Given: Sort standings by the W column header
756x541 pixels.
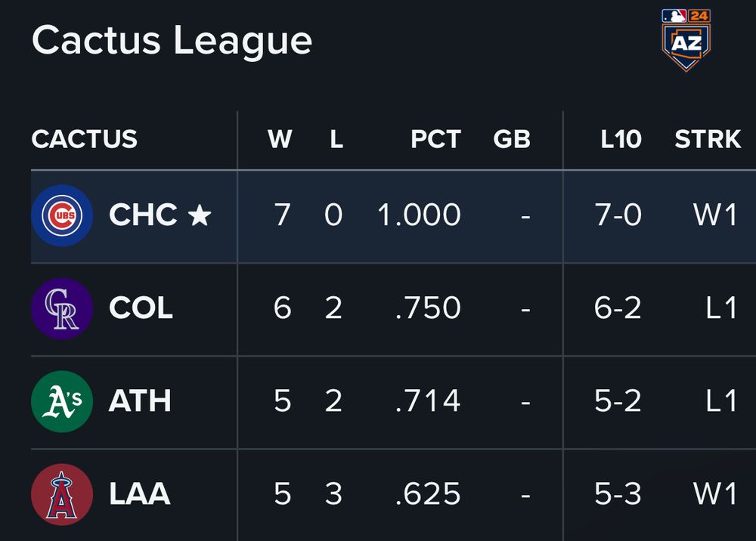Looking at the screenshot, I should 280,139.
